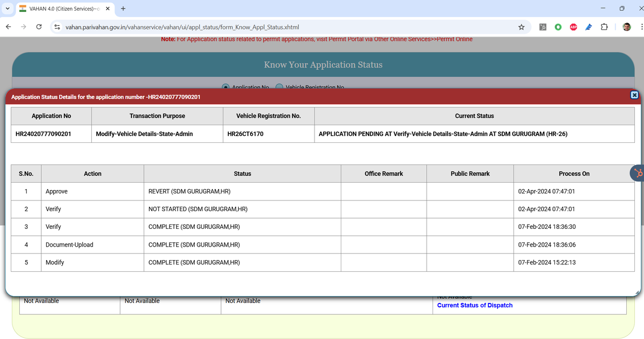Open the Chrome profile avatar
This screenshot has width=644, height=339.
click(626, 27)
